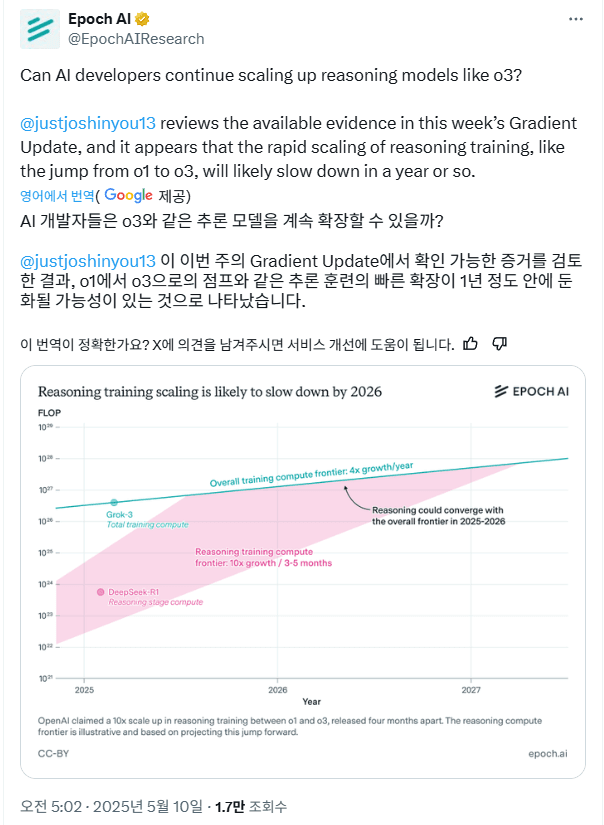Click the 1.7만 view count

pyautogui.click(x=232, y=804)
